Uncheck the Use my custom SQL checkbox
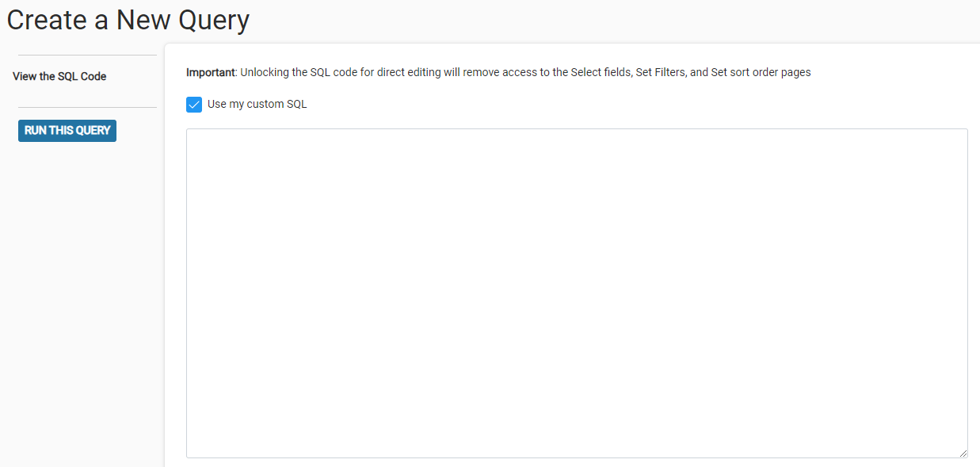This screenshot has height=467, width=980. [194, 105]
